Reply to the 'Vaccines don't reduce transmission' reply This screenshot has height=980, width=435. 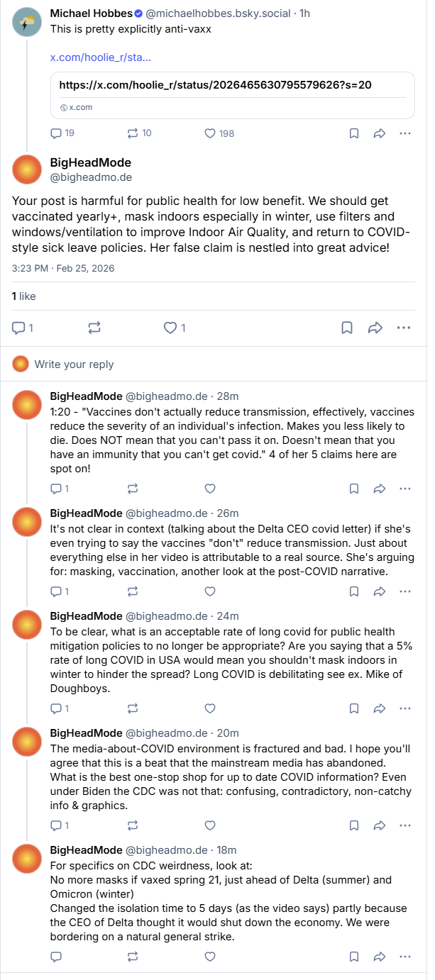57,489
